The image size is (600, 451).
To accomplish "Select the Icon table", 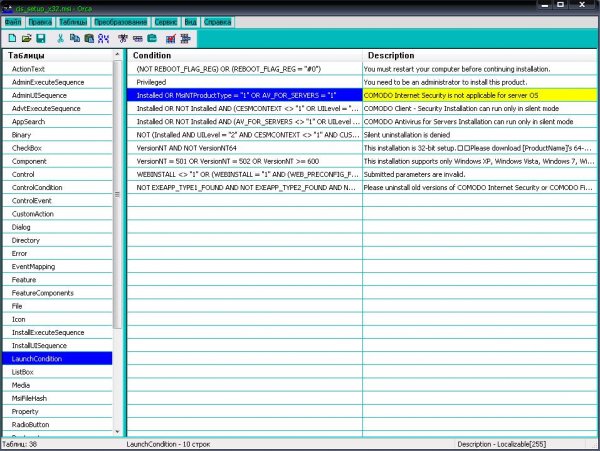I will pos(57,319).
